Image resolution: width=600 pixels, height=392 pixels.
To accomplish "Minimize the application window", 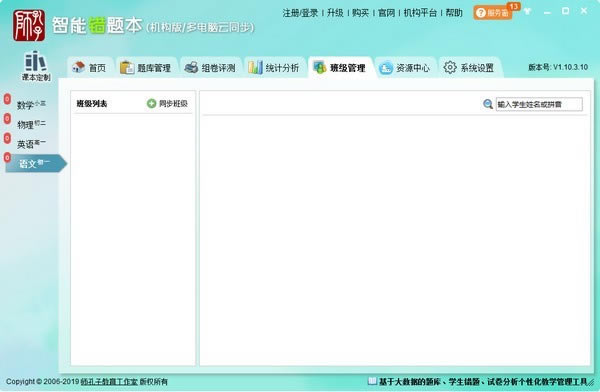I will point(547,12).
